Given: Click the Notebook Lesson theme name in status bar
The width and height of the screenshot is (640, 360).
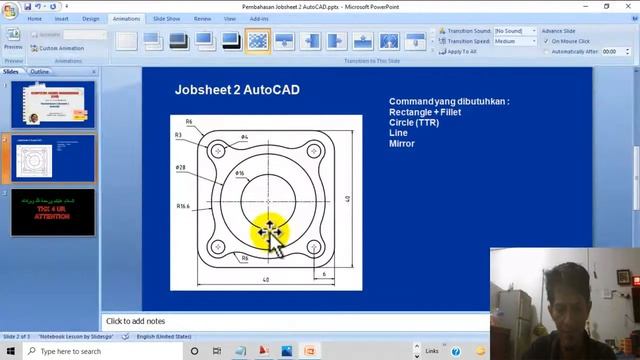Looking at the screenshot, I should click(76, 337).
